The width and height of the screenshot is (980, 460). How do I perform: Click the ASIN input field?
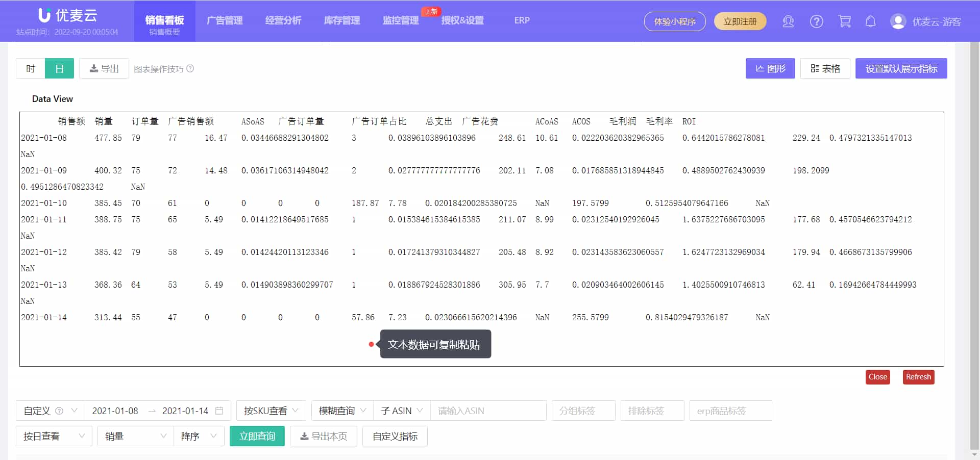[x=488, y=411]
